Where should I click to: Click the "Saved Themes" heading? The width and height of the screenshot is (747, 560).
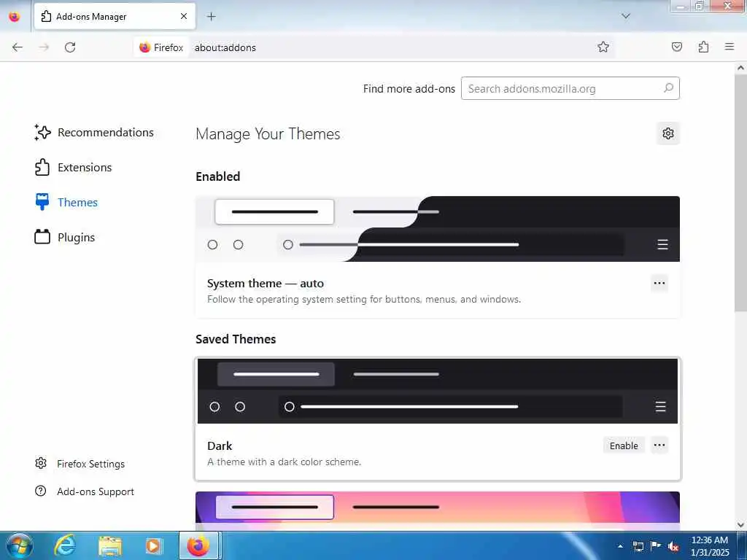click(236, 339)
